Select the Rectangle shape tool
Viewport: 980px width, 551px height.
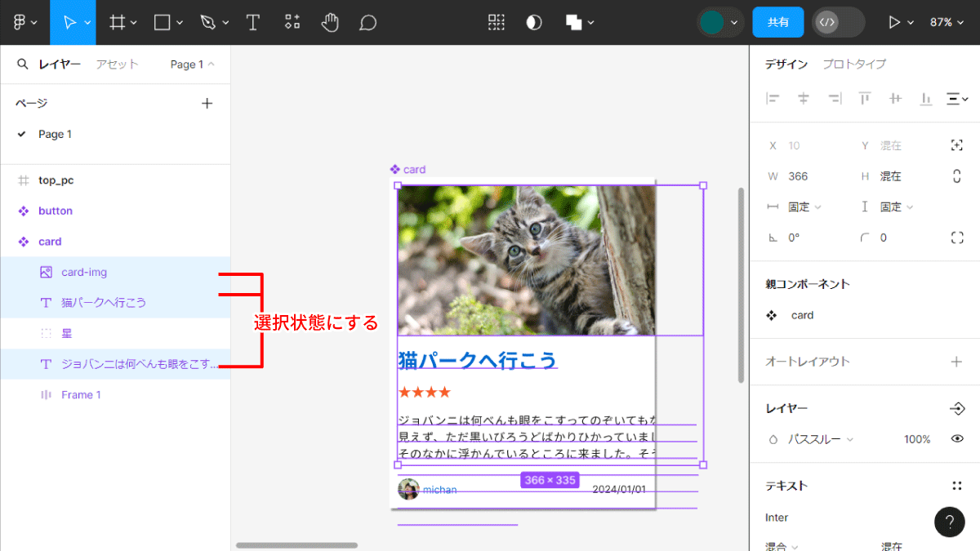click(163, 22)
